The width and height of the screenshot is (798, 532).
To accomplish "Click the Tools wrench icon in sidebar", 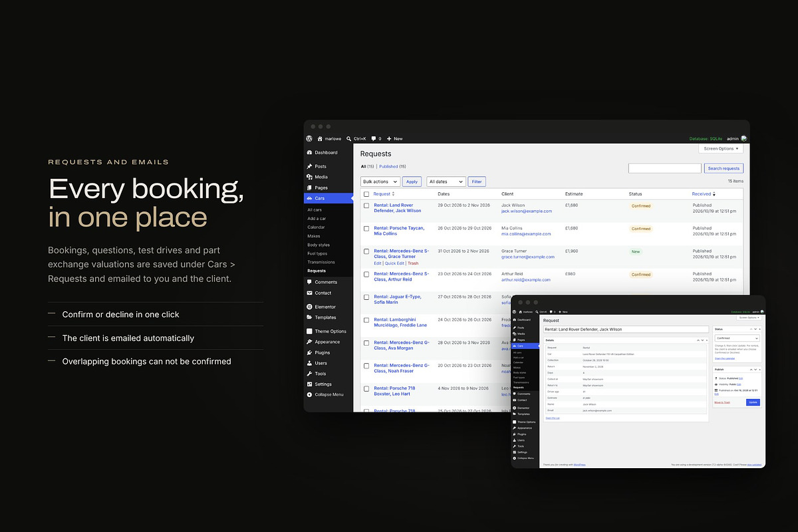I will (x=310, y=374).
